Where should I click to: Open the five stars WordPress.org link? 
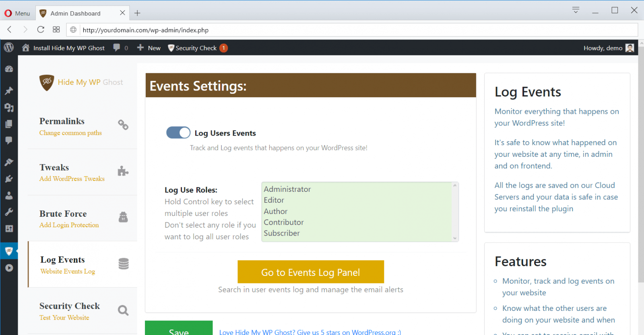[310, 332]
